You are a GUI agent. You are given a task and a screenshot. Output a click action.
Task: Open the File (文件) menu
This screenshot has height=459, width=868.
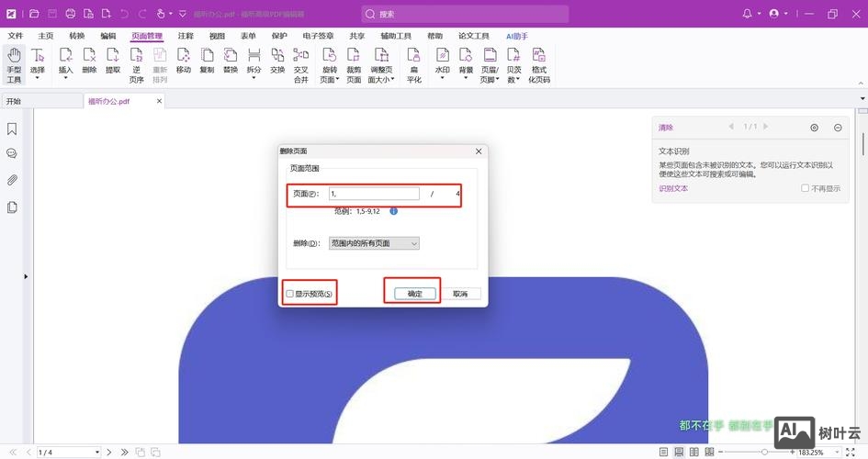tap(16, 36)
